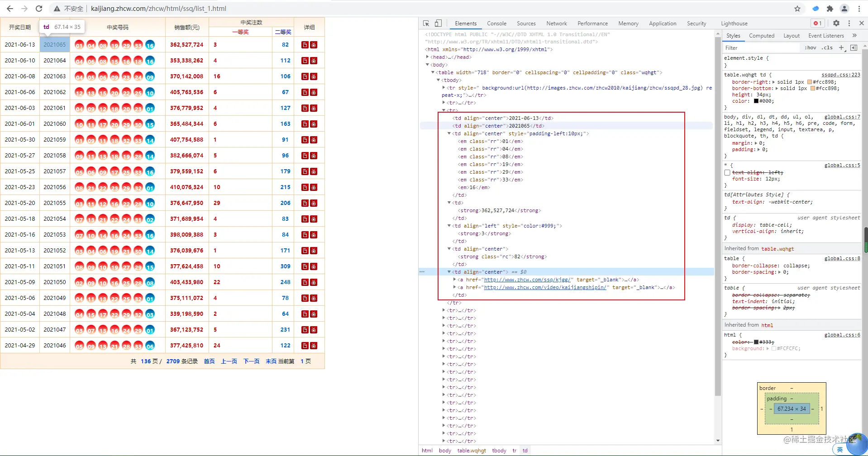Expand the kaijiangshipin anchor node

[x=455, y=287]
